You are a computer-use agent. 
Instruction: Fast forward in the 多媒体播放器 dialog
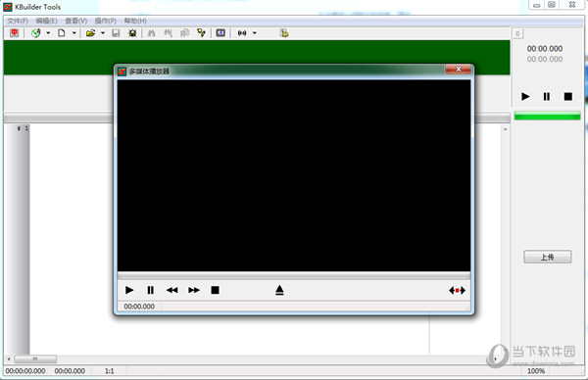point(194,290)
